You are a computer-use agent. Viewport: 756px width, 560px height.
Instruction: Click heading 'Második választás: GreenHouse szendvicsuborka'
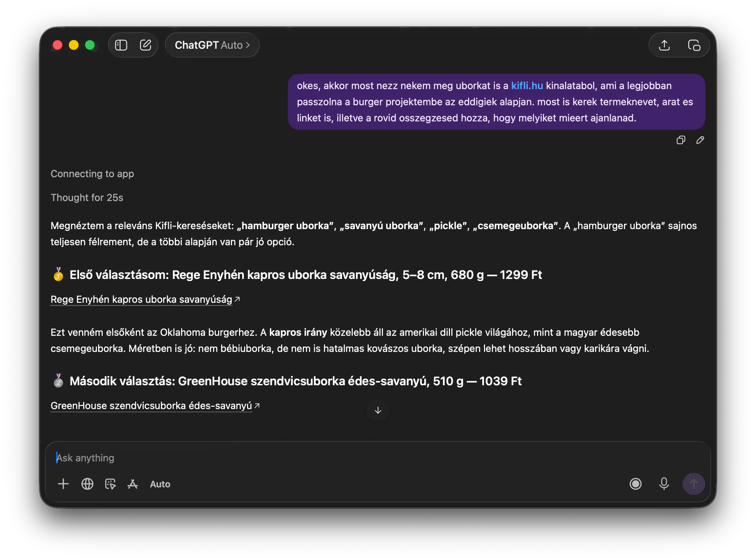click(x=286, y=381)
